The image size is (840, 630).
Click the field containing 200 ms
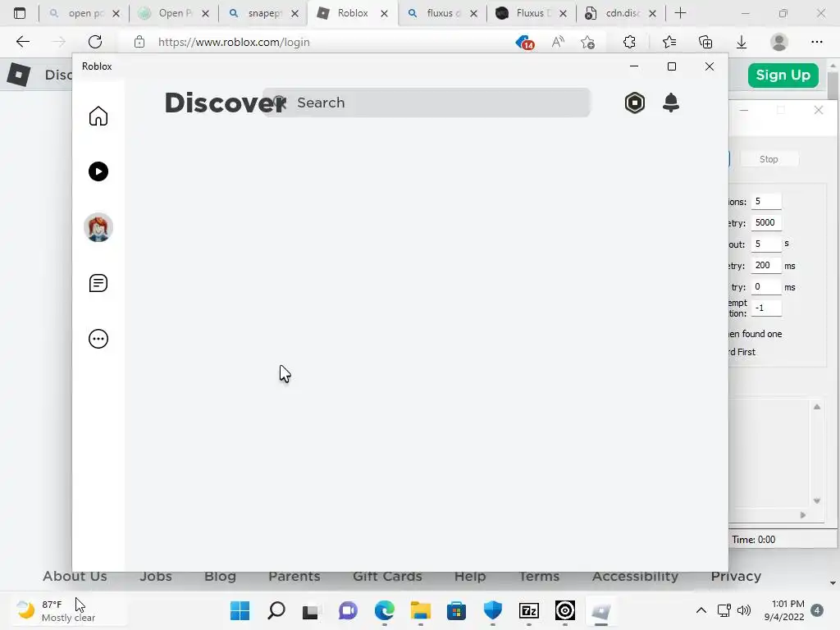766,265
